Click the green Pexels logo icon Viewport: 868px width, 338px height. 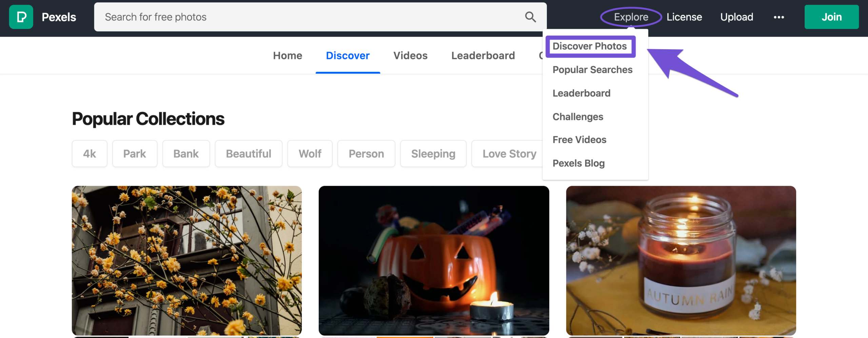point(21,17)
